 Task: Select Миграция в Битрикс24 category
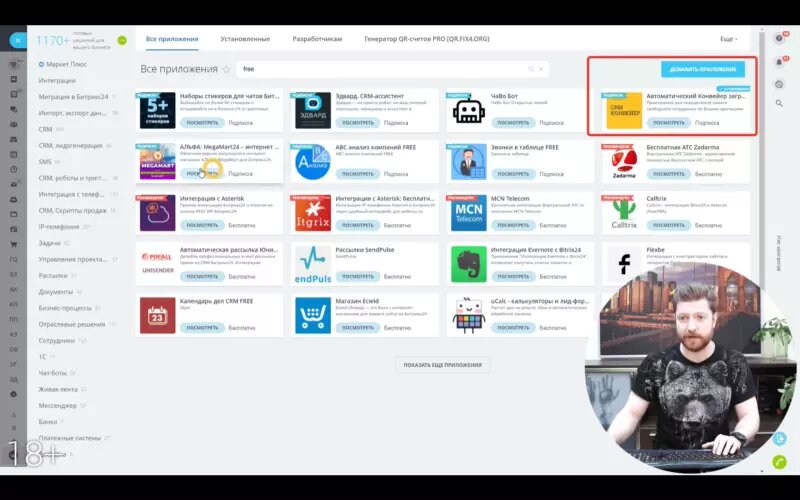point(73,97)
